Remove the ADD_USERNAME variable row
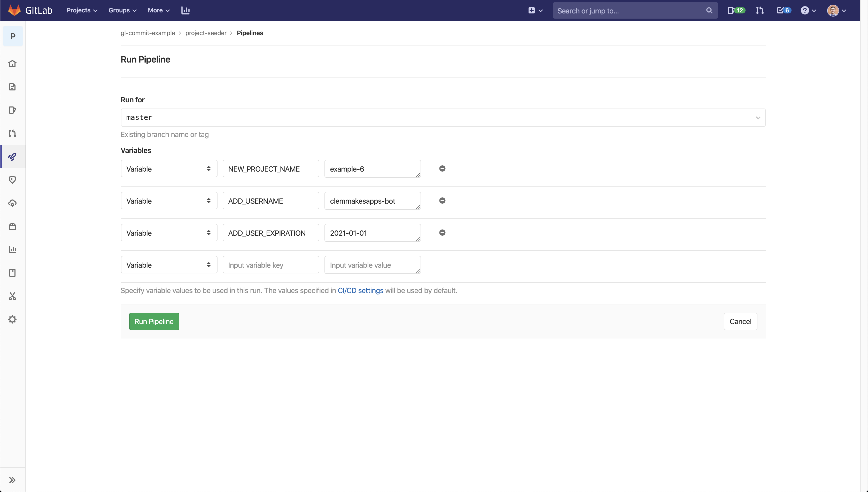 [x=442, y=200]
